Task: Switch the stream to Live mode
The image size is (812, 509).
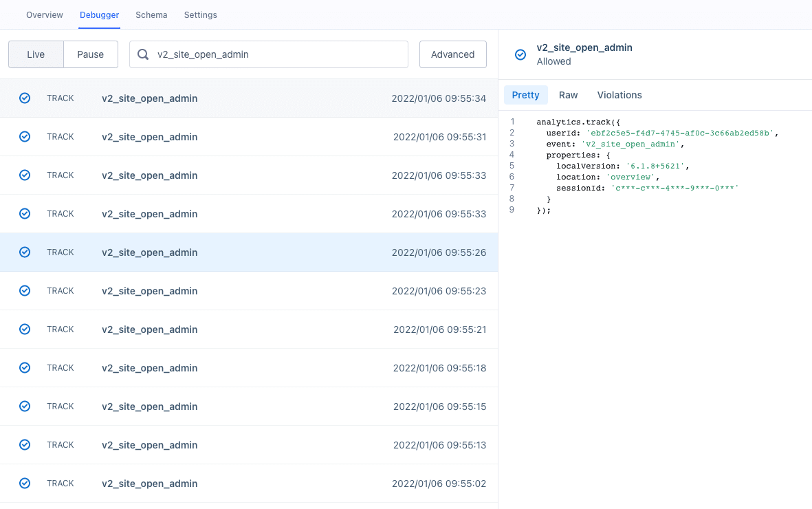Action: click(x=36, y=54)
